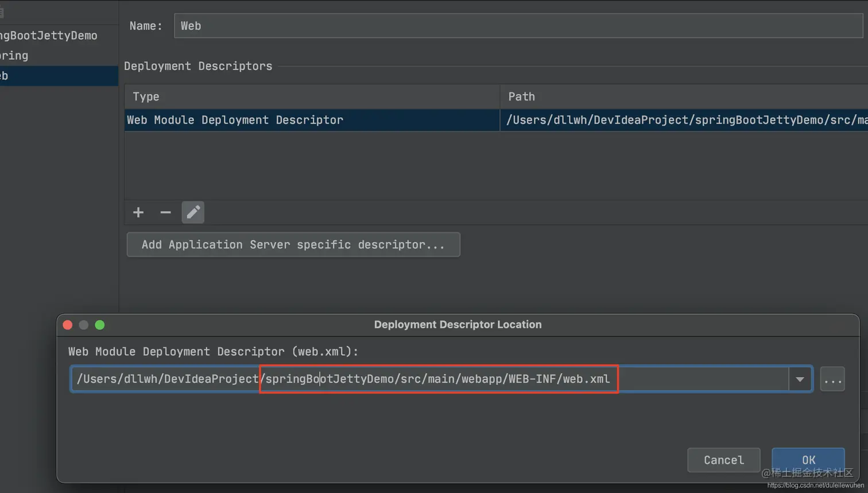Sort by the Path column header

tap(684, 96)
